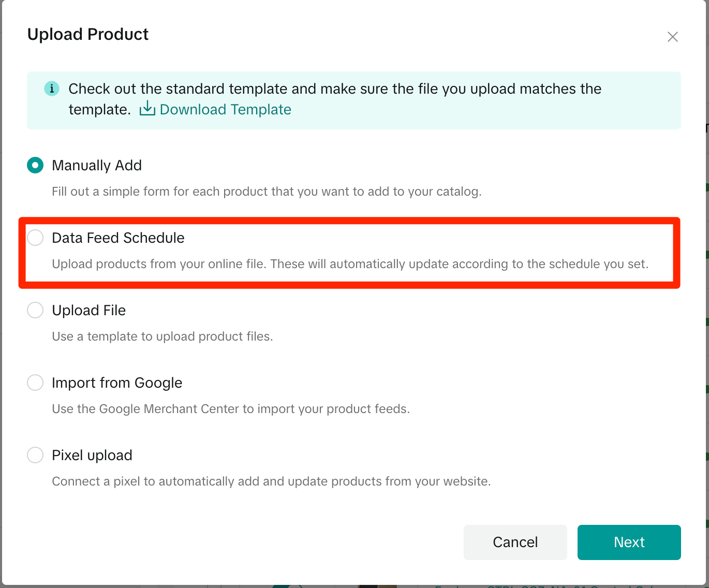Click the Manually Add label text
The height and width of the screenshot is (588, 709).
[x=97, y=166]
